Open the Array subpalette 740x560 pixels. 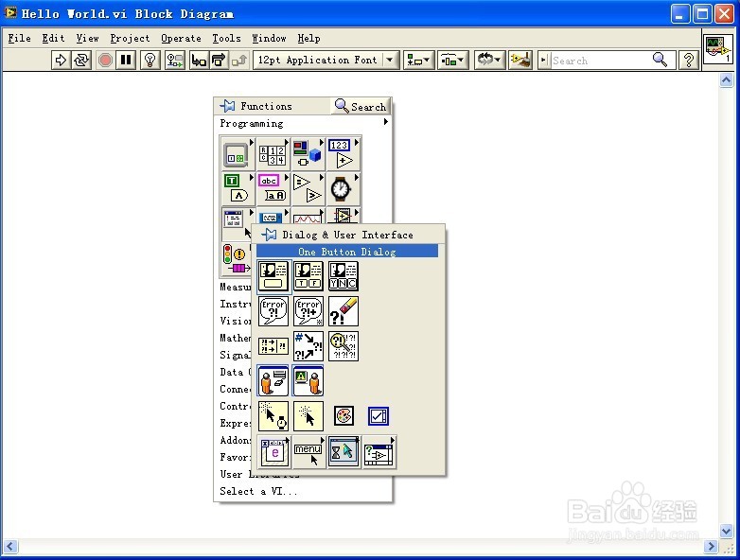coord(273,154)
